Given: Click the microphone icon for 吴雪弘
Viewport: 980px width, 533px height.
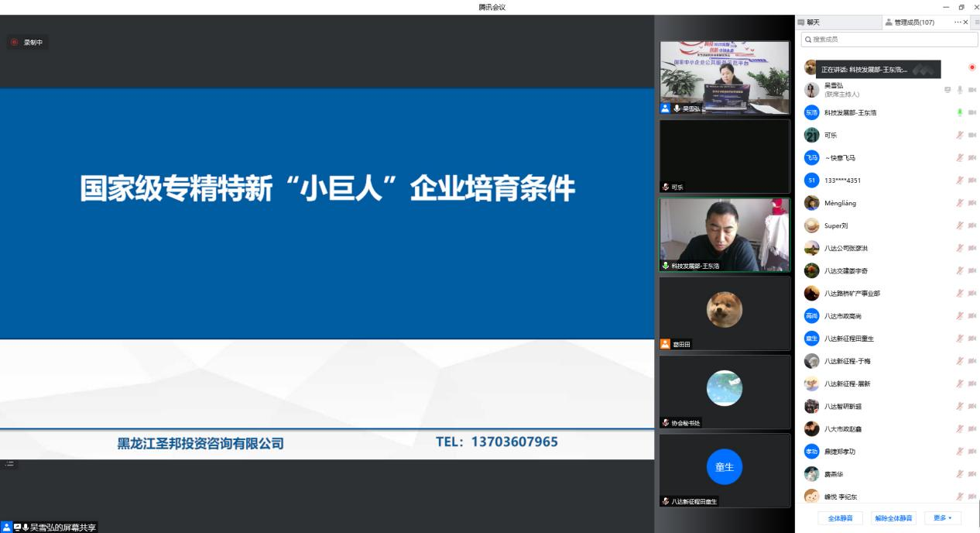Looking at the screenshot, I should [960, 90].
